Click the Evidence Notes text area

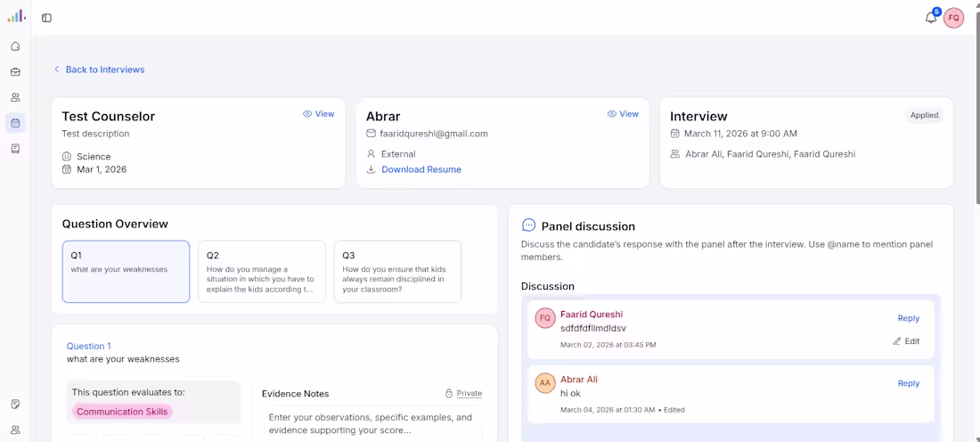[372, 423]
